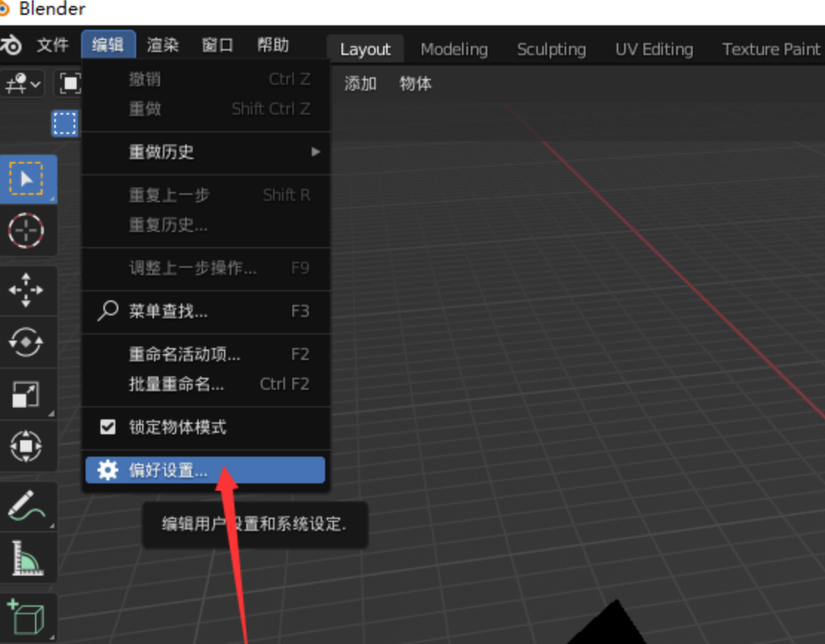The height and width of the screenshot is (644, 825).
Task: Choose 调整上一步操作... menu entry
Action: click(x=206, y=268)
